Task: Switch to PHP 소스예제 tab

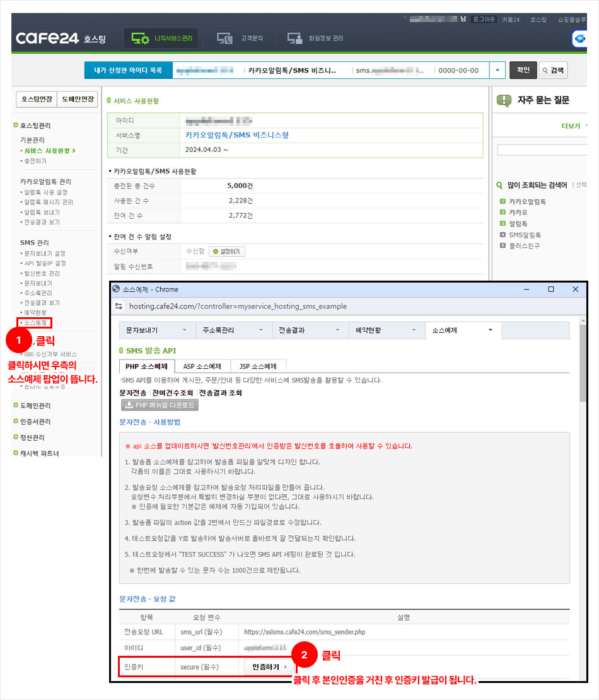Action: [x=147, y=366]
